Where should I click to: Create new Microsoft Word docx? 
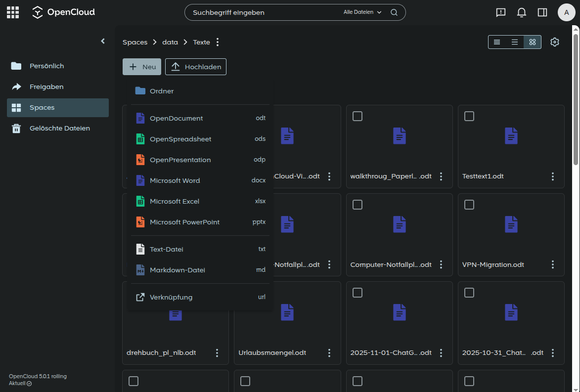click(x=200, y=180)
